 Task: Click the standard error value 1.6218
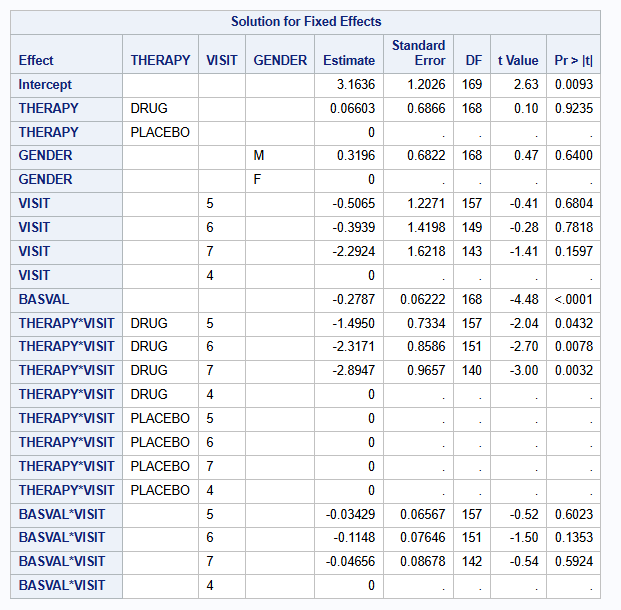424,251
